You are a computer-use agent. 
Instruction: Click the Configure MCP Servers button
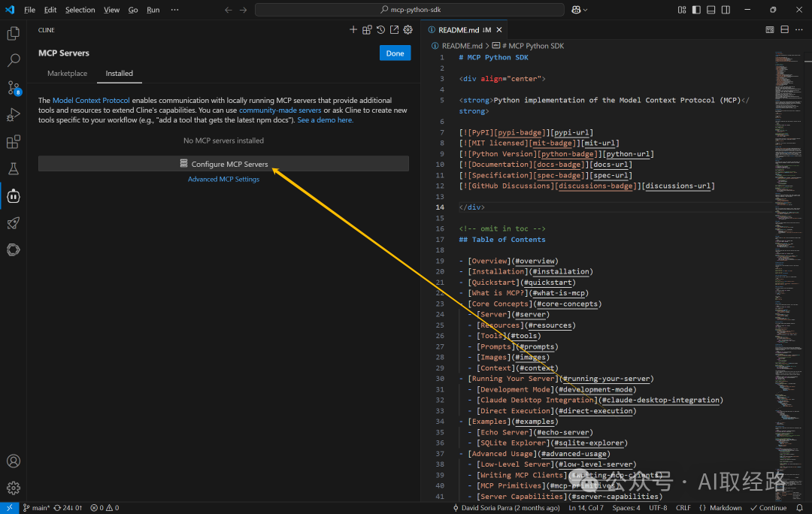224,164
